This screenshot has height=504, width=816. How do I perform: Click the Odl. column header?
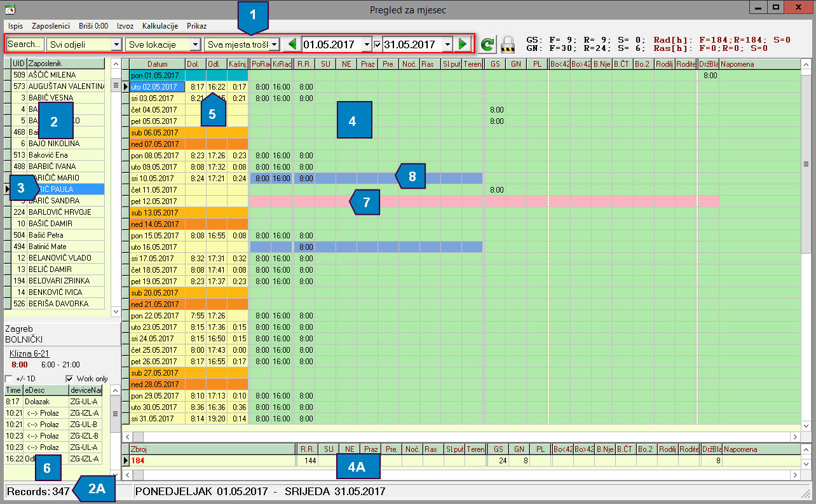(x=217, y=64)
